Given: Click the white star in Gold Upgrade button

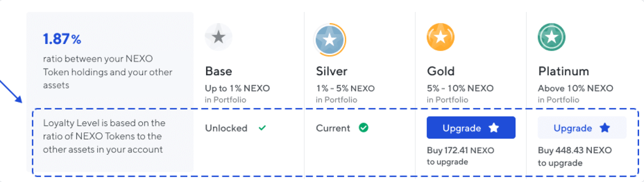Looking at the screenshot, I should (x=494, y=128).
